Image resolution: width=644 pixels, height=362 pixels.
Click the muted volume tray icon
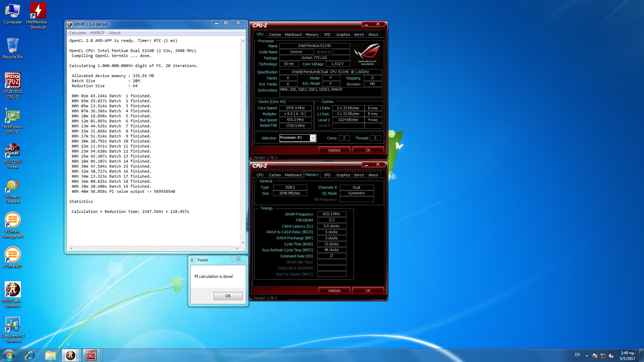point(611,356)
